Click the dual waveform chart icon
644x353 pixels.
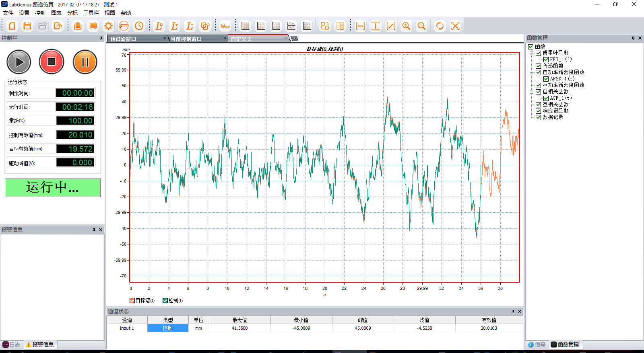(x=291, y=26)
